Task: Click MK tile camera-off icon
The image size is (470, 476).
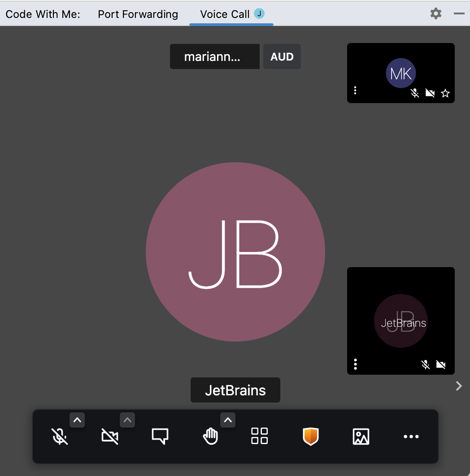Action: [430, 93]
